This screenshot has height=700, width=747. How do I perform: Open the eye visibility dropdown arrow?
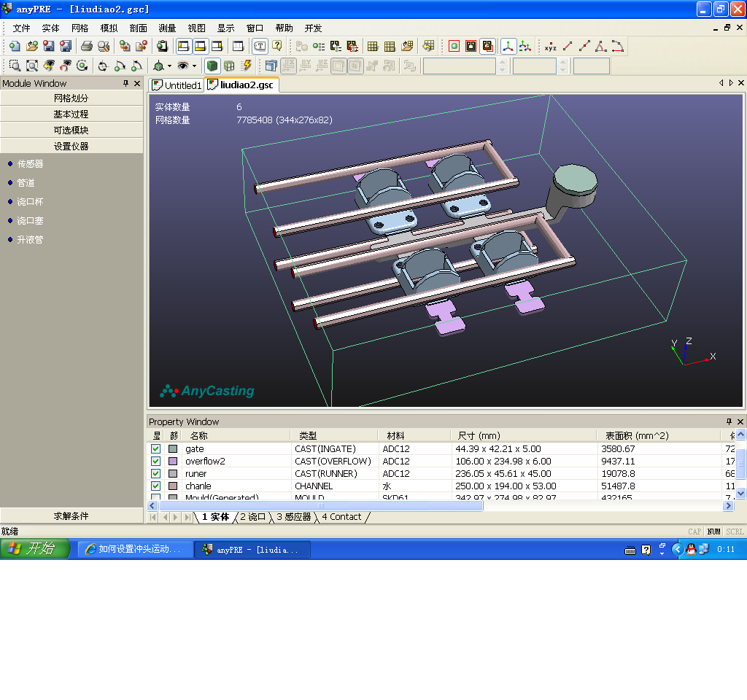coord(194,66)
